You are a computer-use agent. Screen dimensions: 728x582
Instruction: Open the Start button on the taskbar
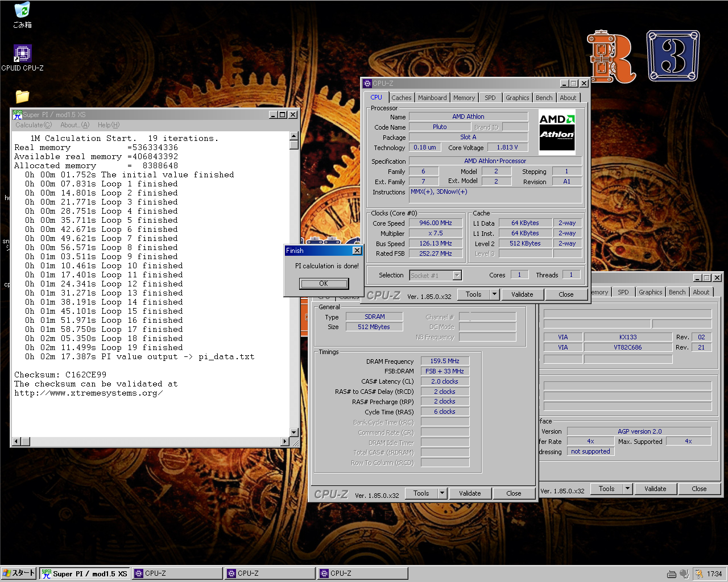[x=19, y=573]
